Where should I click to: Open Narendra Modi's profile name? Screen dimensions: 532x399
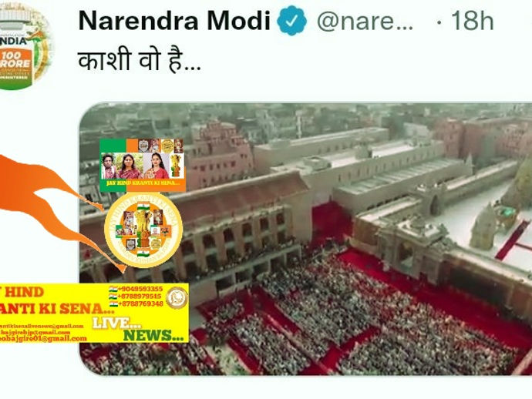pyautogui.click(x=174, y=21)
